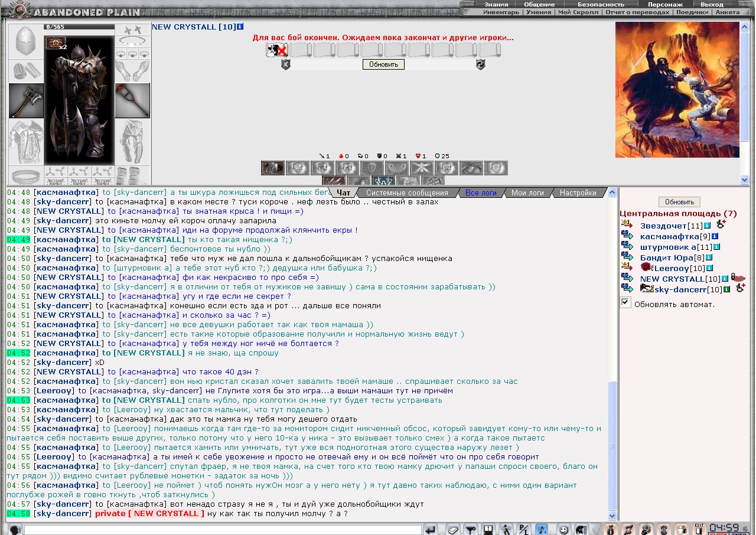Click Обновить button above player list
The image size is (756, 535).
pos(679,202)
